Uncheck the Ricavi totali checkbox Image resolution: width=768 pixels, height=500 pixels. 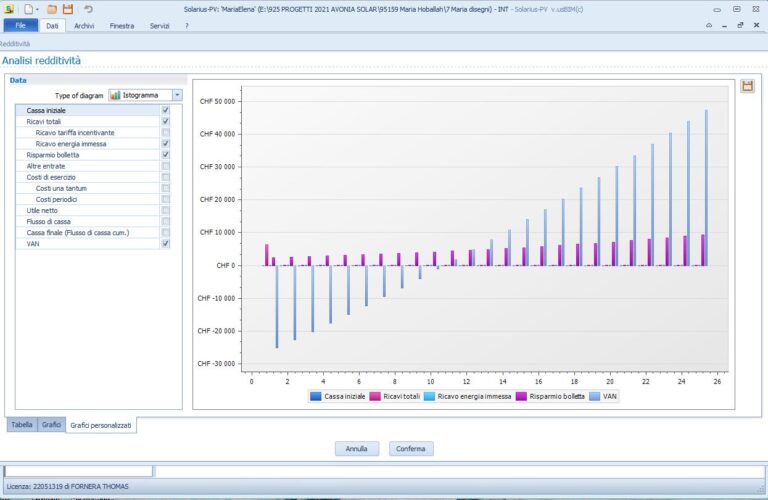click(166, 121)
